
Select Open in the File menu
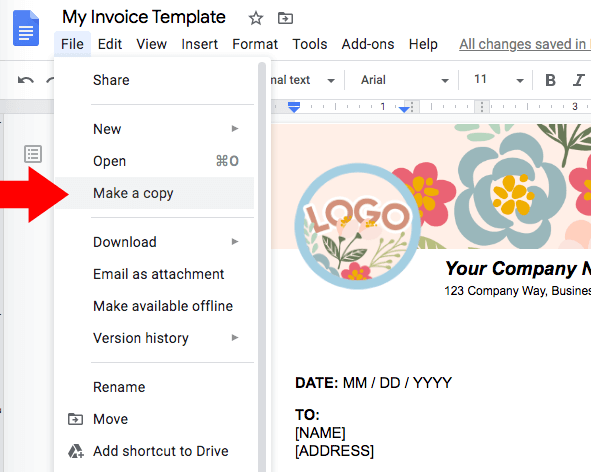[x=155, y=161]
